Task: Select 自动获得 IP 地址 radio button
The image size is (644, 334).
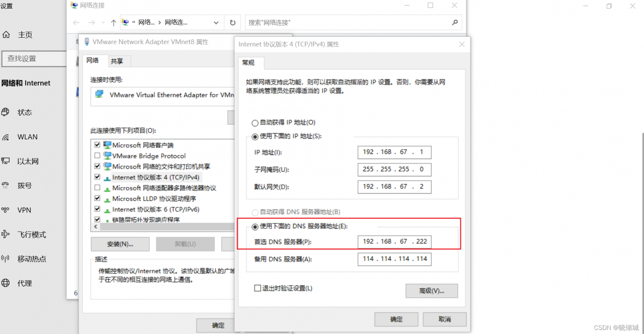Action: tap(255, 123)
